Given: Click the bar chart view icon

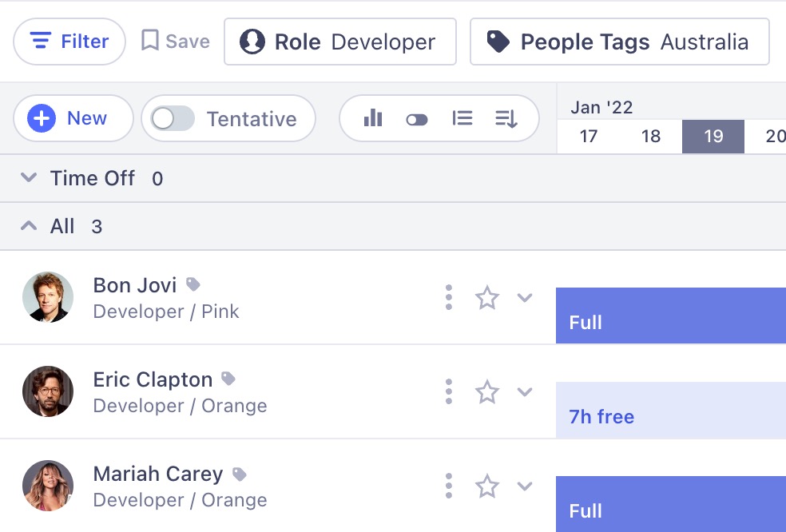Looking at the screenshot, I should (373, 119).
